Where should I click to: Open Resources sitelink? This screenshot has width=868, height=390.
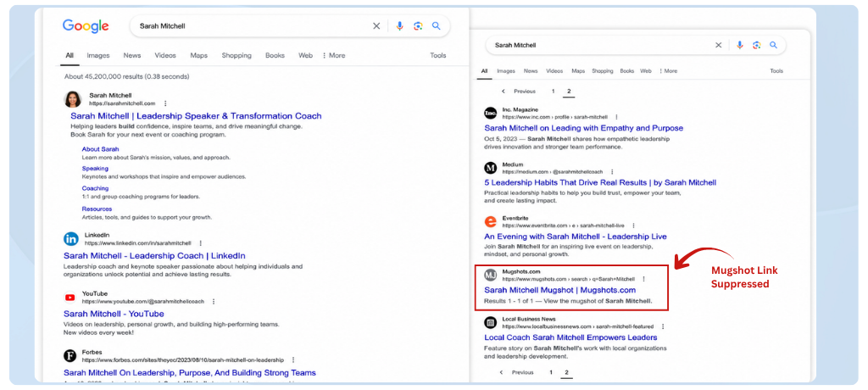pos(97,209)
